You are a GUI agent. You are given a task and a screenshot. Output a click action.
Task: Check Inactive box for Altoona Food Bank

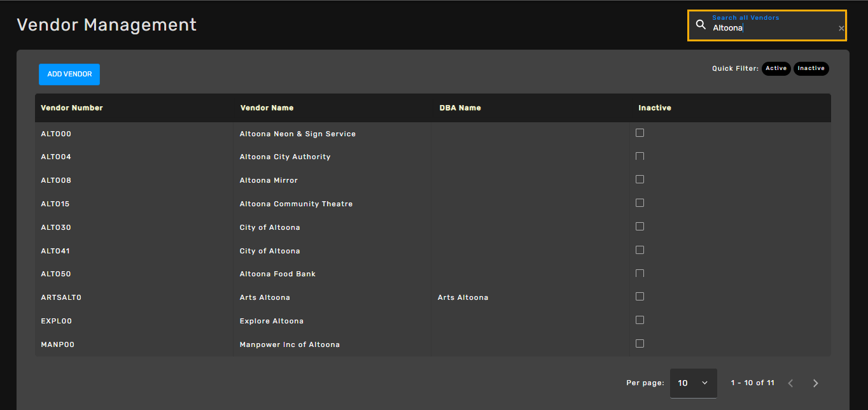(x=640, y=273)
